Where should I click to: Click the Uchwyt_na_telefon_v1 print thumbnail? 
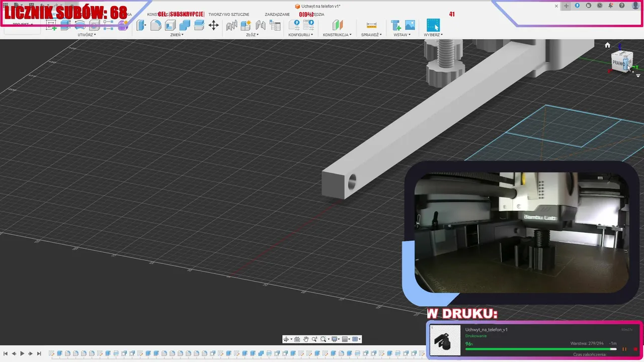point(445,340)
